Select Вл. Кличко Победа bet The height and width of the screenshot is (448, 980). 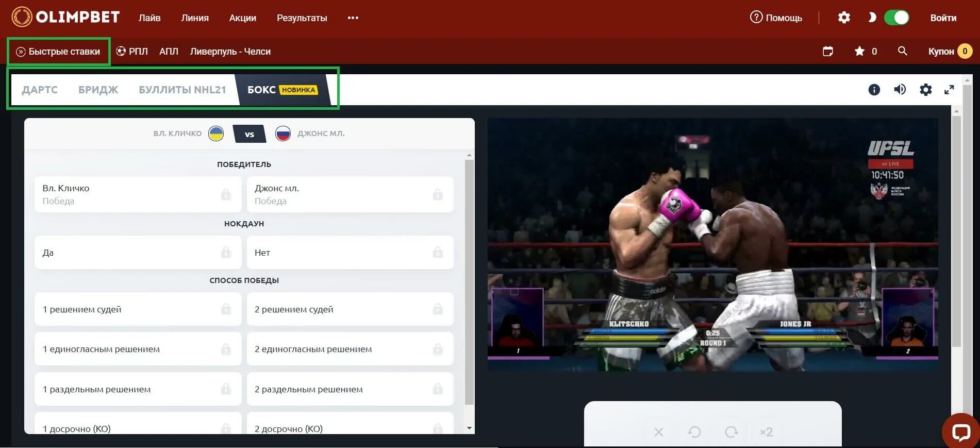coord(138,194)
